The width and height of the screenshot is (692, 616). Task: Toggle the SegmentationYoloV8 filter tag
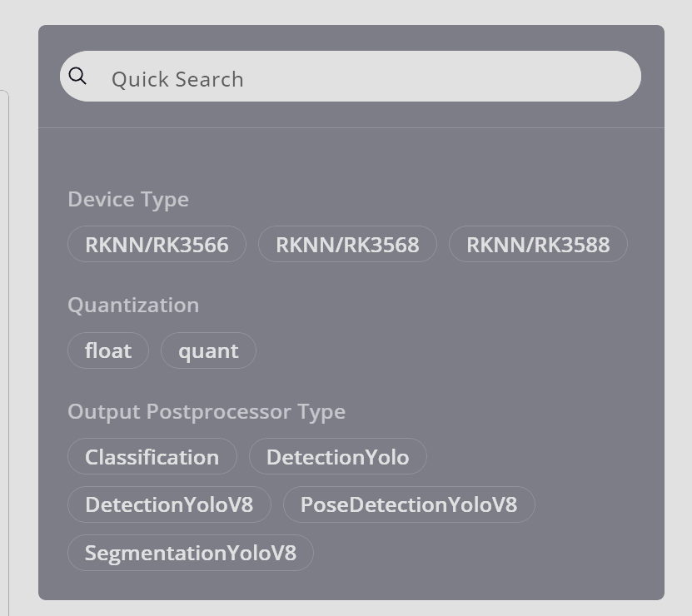[191, 553]
